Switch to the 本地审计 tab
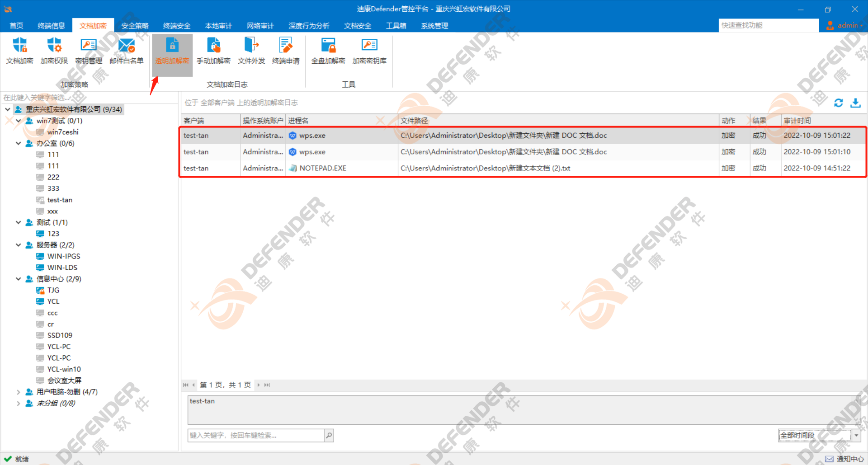868x465 pixels. coord(218,26)
